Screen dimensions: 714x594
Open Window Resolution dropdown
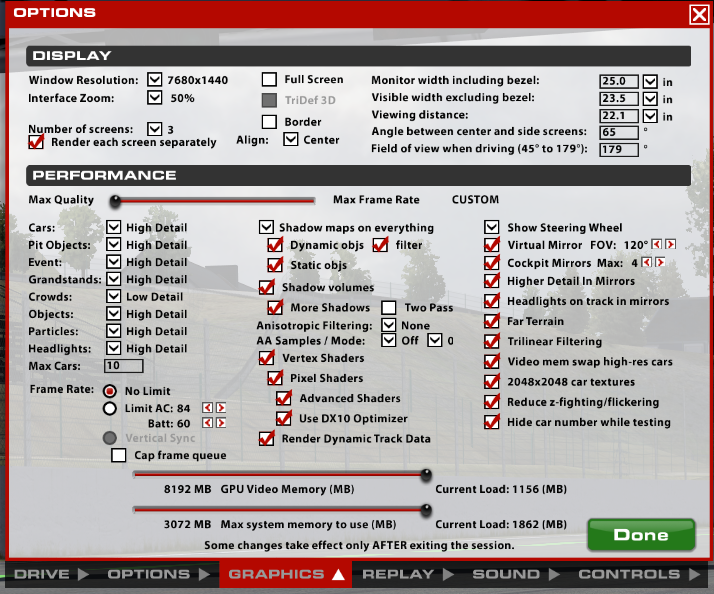coord(154,80)
